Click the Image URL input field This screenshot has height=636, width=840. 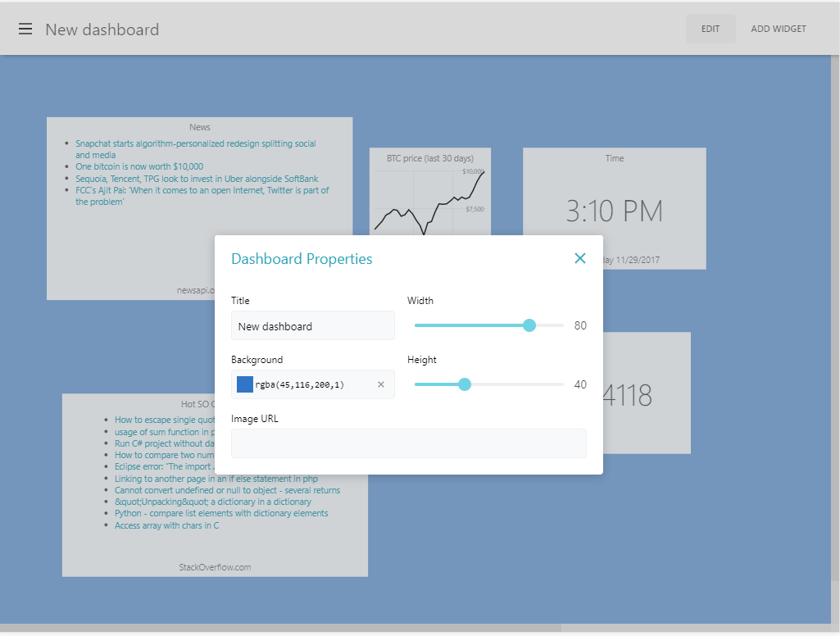(x=409, y=443)
